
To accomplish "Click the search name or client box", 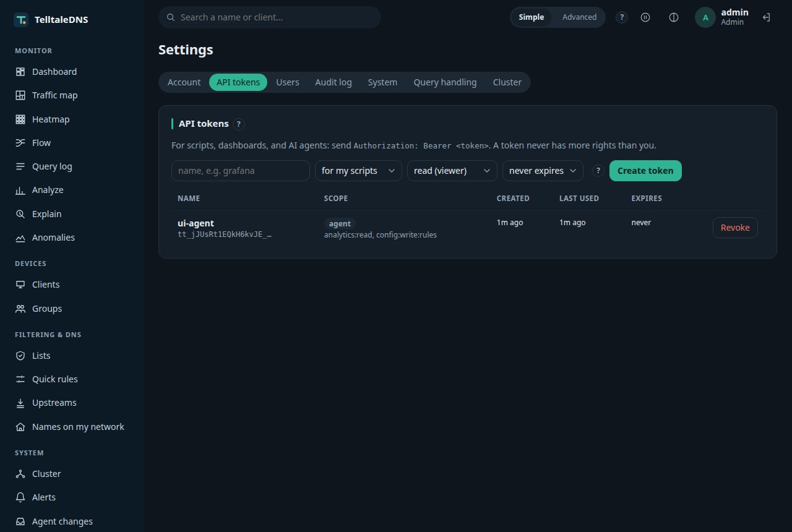I will 269,17.
